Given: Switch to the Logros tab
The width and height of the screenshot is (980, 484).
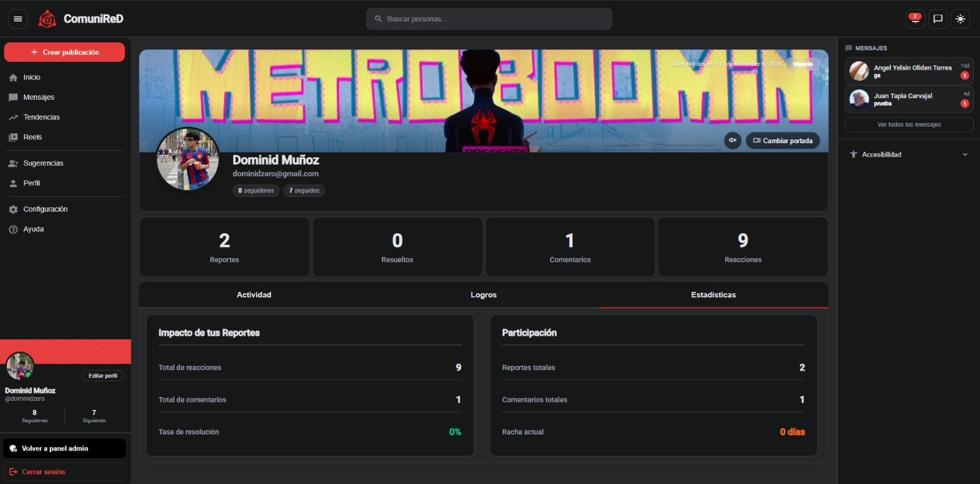Looking at the screenshot, I should click(484, 295).
